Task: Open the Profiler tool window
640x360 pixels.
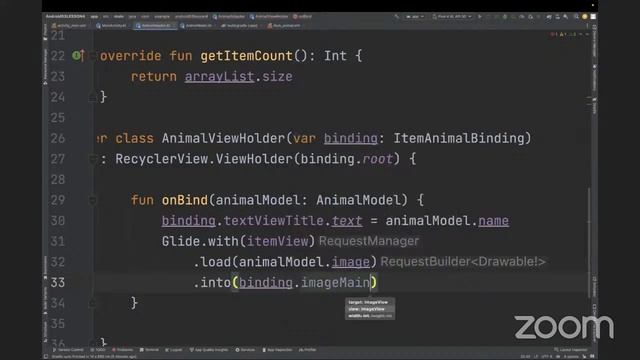Action: click(307, 350)
